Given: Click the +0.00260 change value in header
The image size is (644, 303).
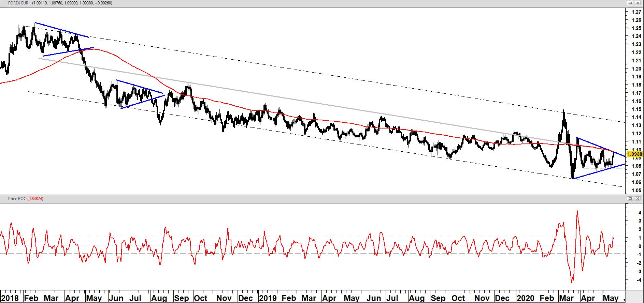Looking at the screenshot, I should (x=103, y=3).
